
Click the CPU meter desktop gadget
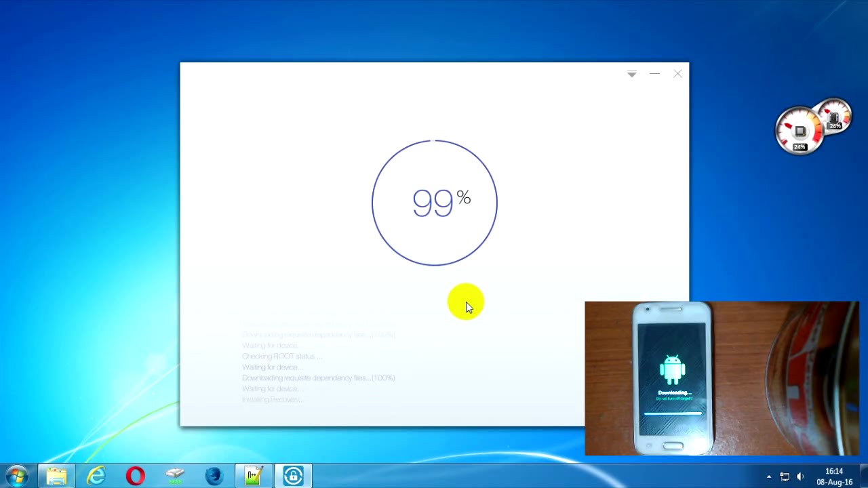[x=800, y=131]
